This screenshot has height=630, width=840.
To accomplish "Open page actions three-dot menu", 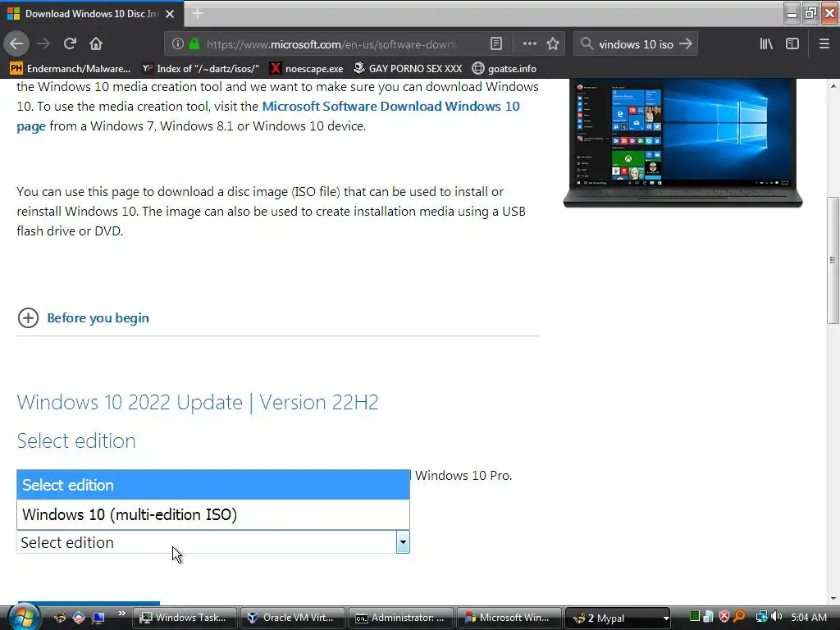I will 529,44.
